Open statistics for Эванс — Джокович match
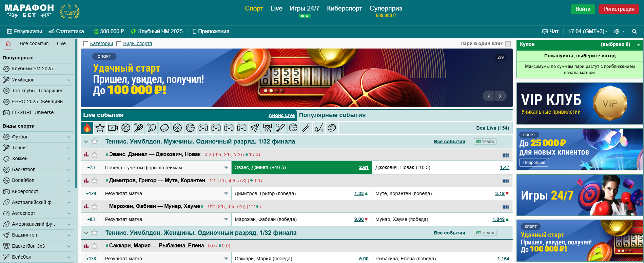This screenshot has width=644, height=263. point(86,154)
